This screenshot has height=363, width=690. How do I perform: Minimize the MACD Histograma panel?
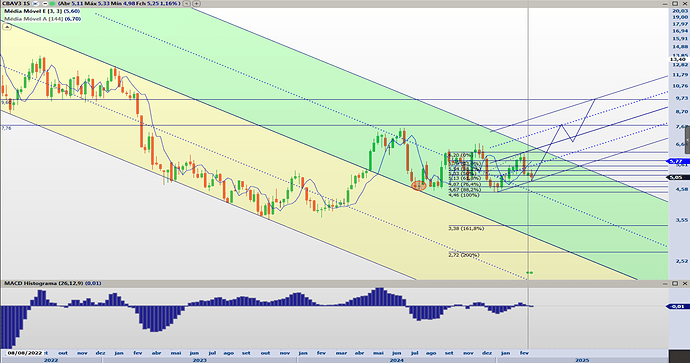coord(665,283)
